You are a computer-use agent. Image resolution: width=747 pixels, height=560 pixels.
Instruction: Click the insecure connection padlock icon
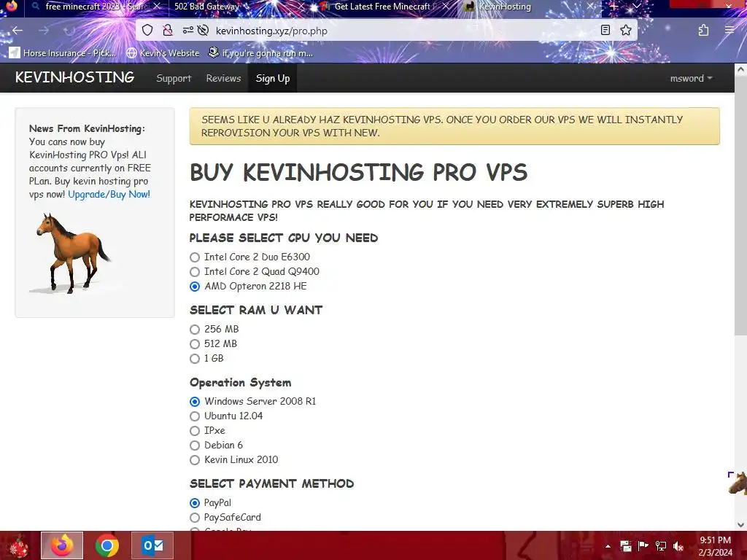point(168,31)
